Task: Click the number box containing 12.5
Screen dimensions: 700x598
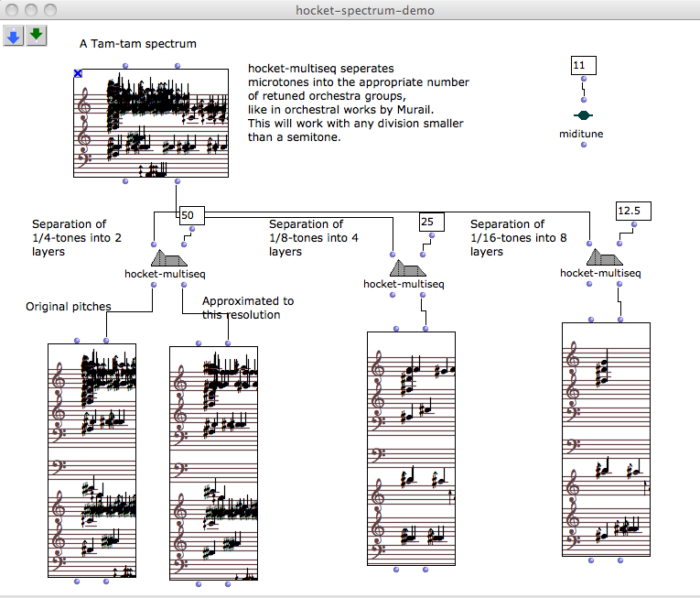Action: (632, 211)
